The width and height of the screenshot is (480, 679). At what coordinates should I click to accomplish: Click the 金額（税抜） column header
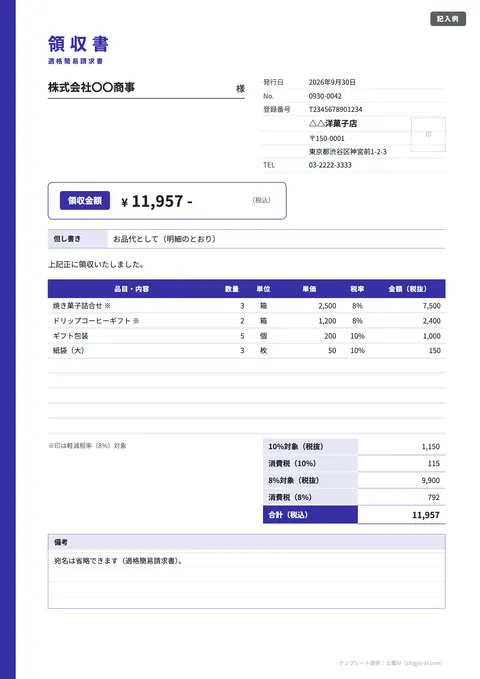[x=408, y=289]
